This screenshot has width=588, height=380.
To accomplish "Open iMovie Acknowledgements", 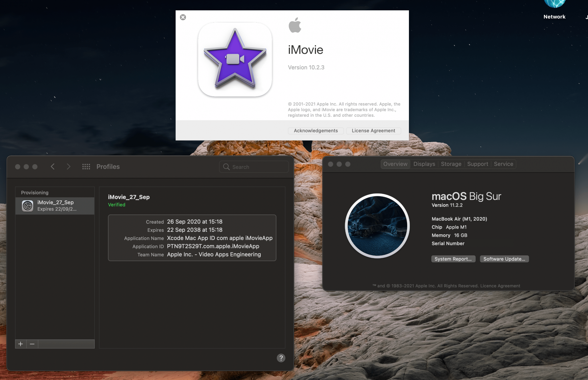I will tap(316, 131).
